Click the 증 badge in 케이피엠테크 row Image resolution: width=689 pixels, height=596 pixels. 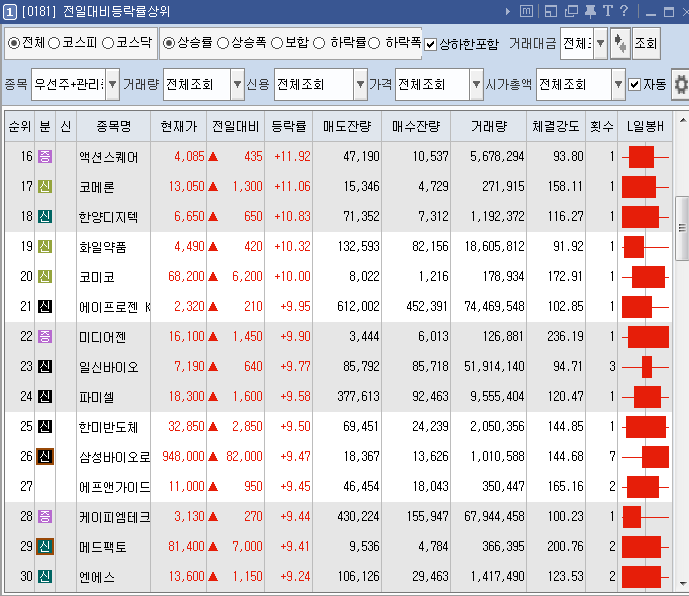45,516
